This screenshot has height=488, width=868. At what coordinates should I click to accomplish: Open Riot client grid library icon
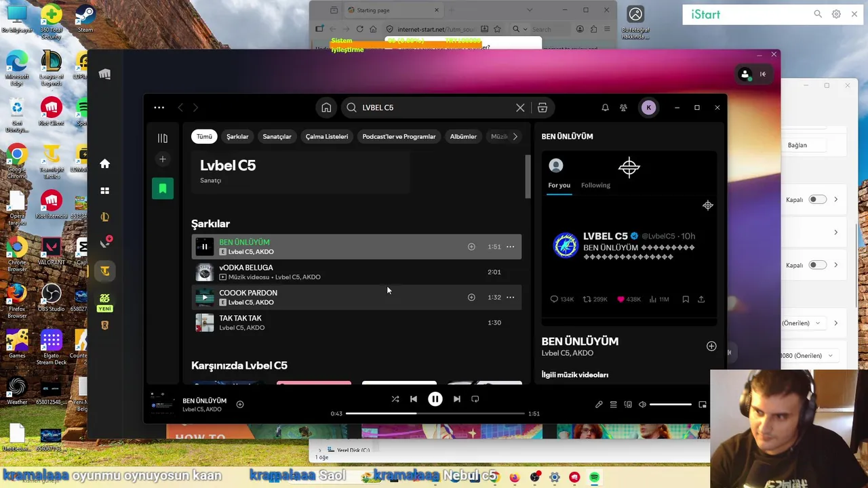click(105, 191)
